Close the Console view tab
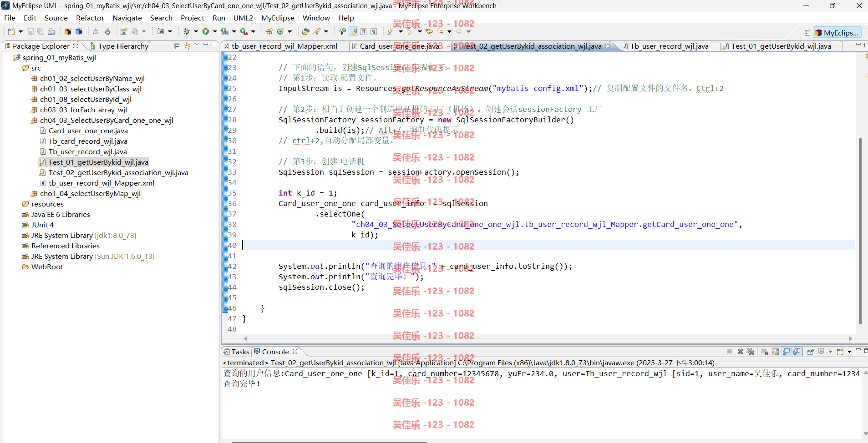 tap(295, 352)
